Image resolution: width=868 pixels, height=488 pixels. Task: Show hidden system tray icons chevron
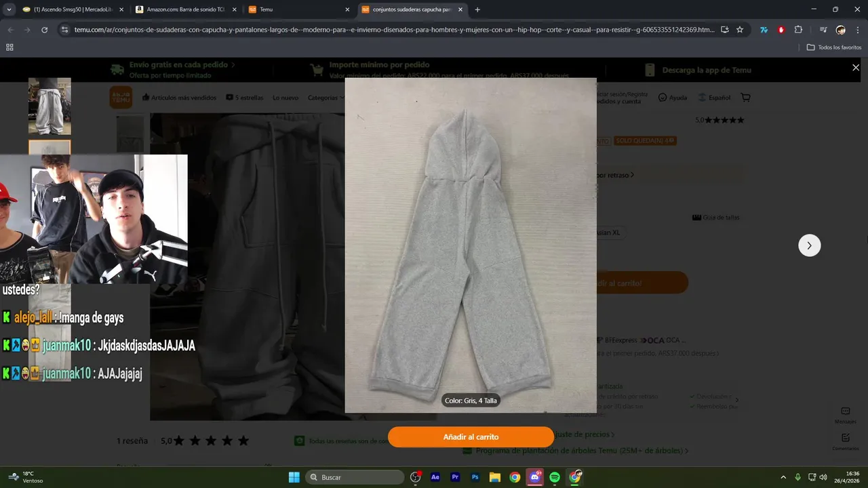(x=783, y=477)
